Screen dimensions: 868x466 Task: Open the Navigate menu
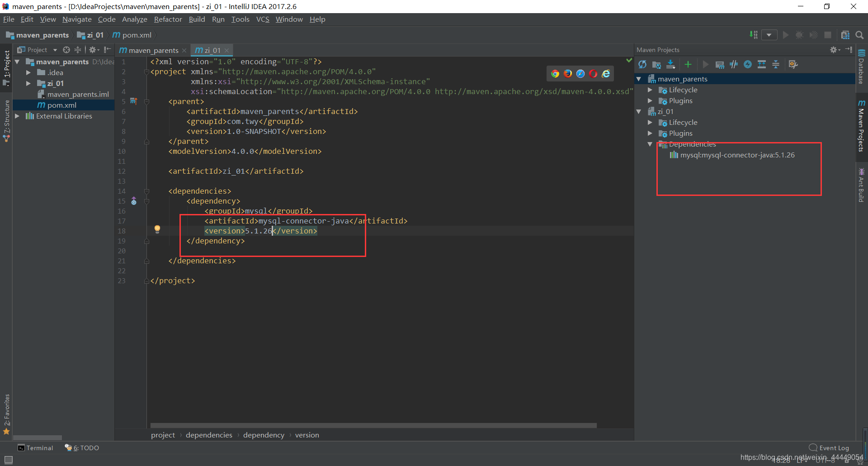[x=77, y=19]
